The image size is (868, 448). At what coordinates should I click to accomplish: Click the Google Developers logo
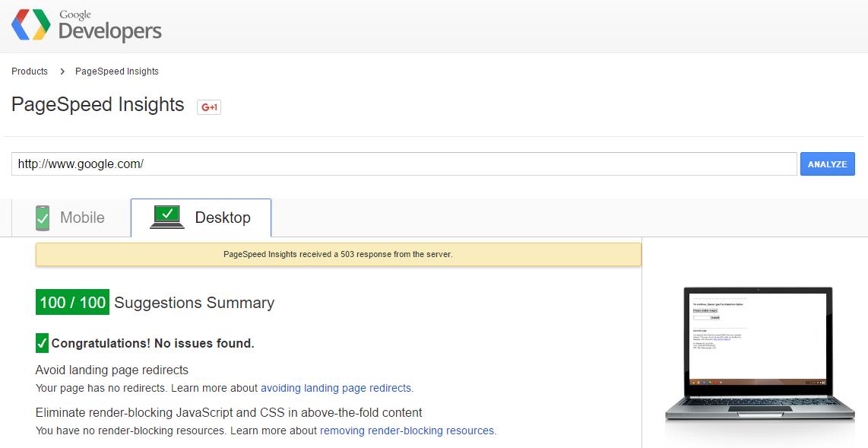click(x=87, y=25)
